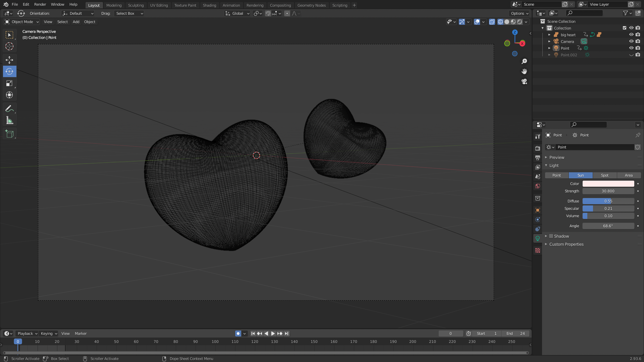The image size is (644, 362).
Task: Enable the Shadow checkbox
Action: [x=551, y=236]
